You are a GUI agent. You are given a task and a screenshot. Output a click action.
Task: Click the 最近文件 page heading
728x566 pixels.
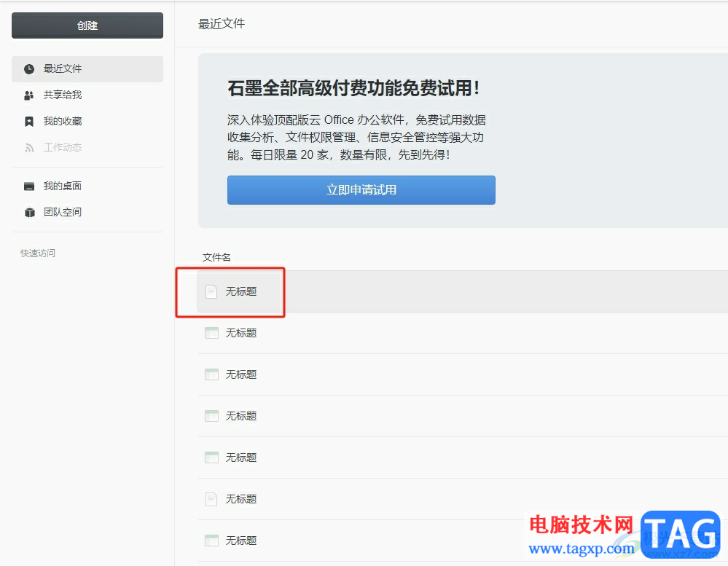pyautogui.click(x=222, y=23)
